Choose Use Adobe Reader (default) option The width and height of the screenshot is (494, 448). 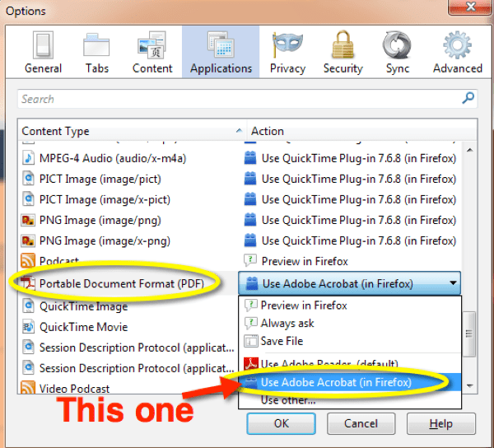tap(350, 363)
